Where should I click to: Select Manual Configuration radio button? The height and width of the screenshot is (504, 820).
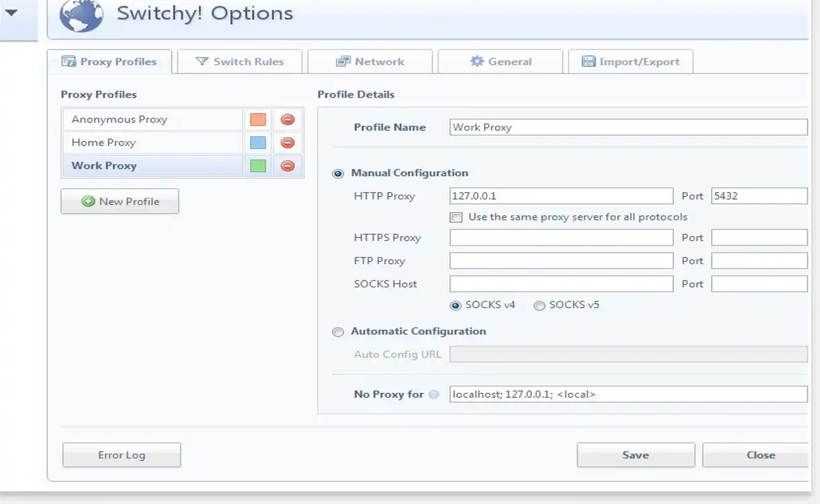pyautogui.click(x=339, y=174)
